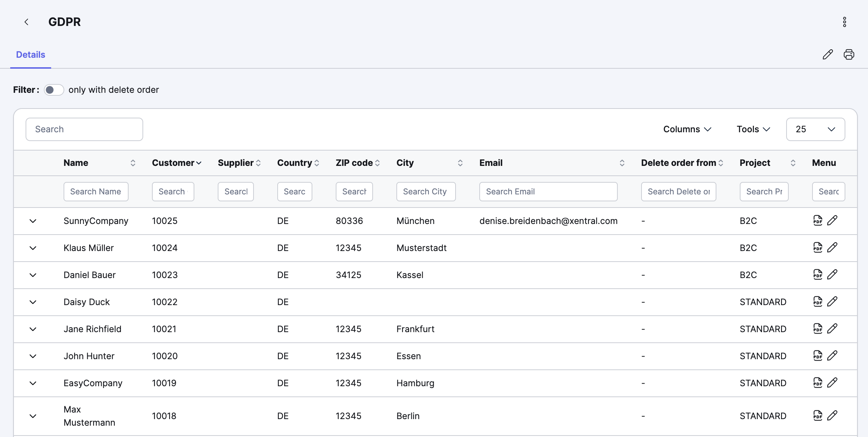Click the printer icon
The height and width of the screenshot is (437, 868).
click(849, 54)
